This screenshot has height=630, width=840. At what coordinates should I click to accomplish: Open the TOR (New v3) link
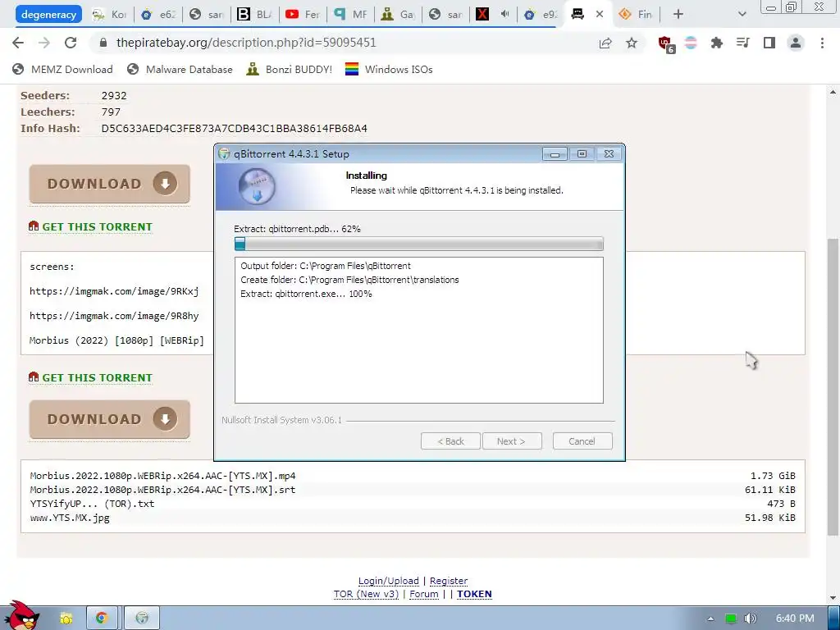click(x=366, y=594)
